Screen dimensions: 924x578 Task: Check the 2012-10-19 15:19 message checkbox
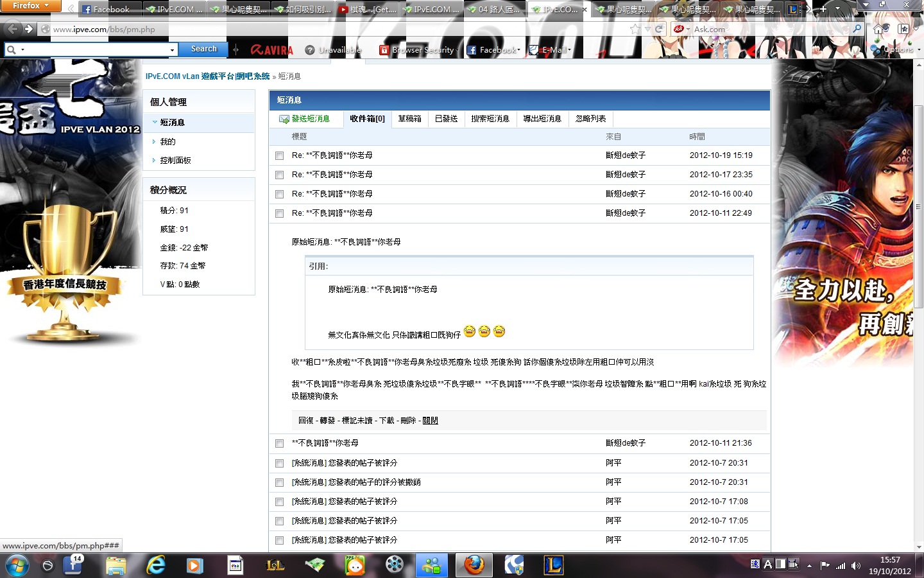tap(279, 155)
